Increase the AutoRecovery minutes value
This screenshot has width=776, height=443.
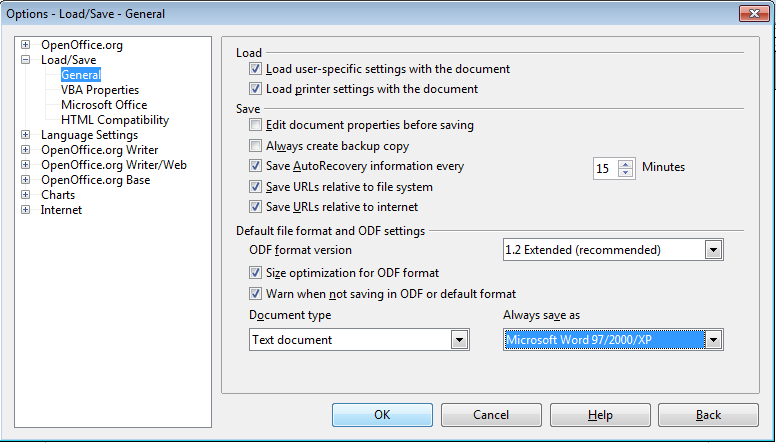pos(626,163)
